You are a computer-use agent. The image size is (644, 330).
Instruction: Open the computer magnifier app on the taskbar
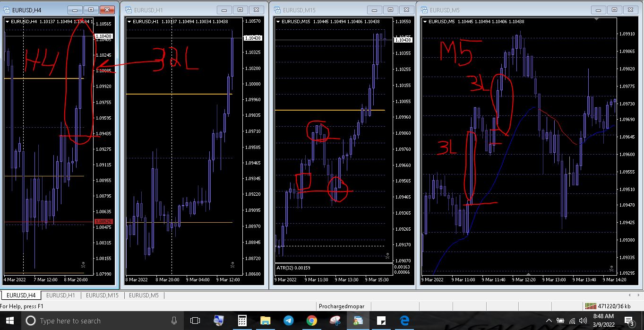tap(218, 321)
